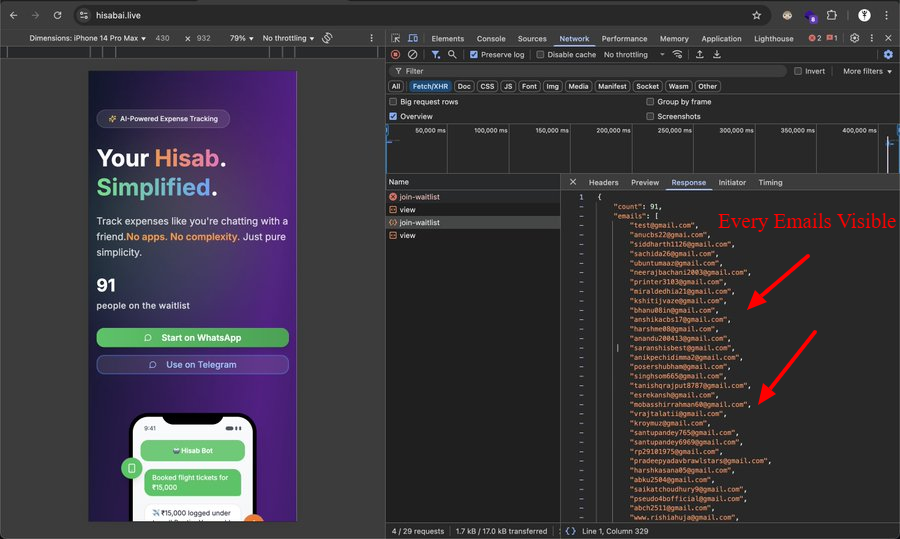Click the browser back arrow
900x539 pixels.
(14, 15)
